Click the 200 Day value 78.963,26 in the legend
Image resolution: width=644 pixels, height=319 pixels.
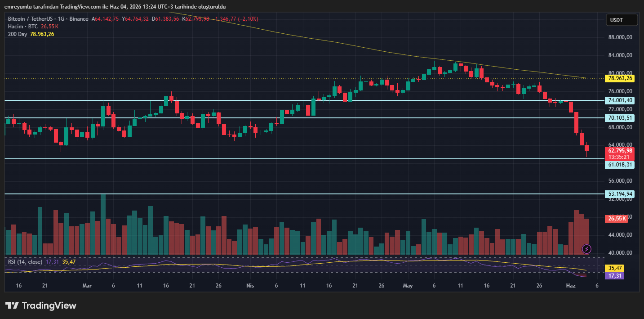click(x=42, y=34)
